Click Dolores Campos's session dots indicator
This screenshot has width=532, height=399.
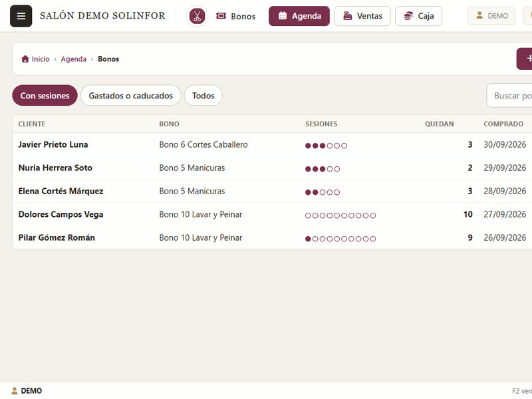coord(340,215)
